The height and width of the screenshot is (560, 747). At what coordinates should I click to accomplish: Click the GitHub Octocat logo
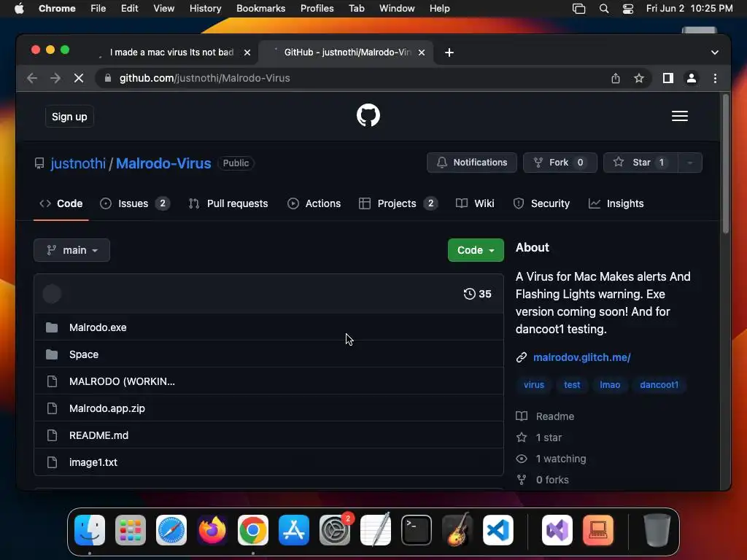[368, 116]
